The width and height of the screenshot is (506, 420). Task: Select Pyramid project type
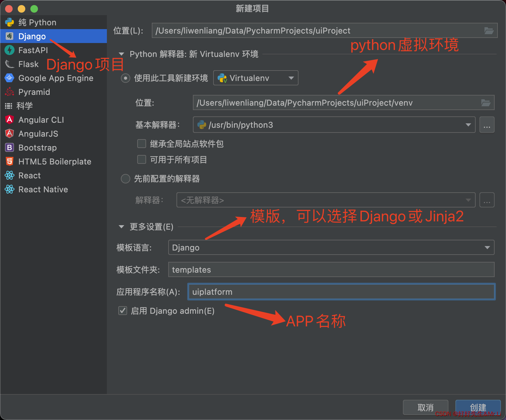click(53, 92)
